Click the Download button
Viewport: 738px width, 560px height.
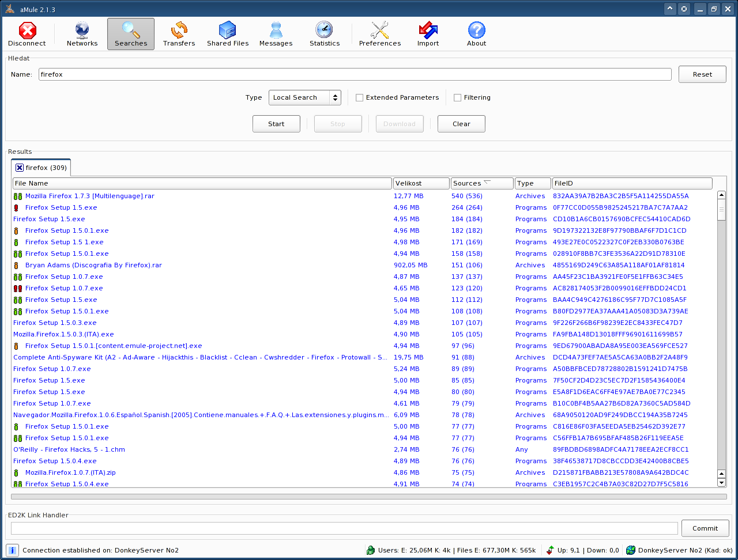(x=400, y=124)
